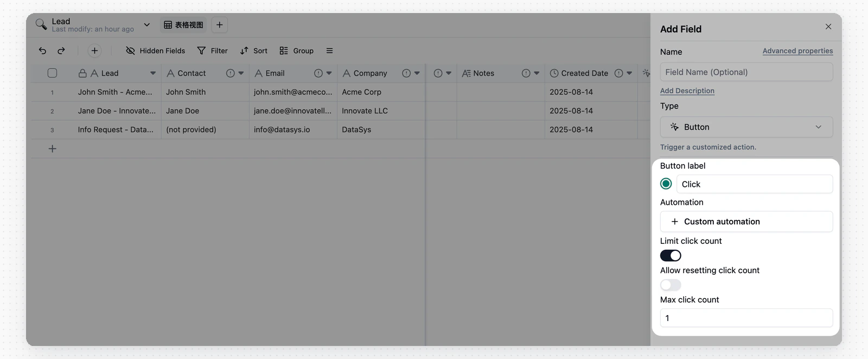Open unnamed column header dropdown arrow
The height and width of the screenshot is (359, 868).
449,73
